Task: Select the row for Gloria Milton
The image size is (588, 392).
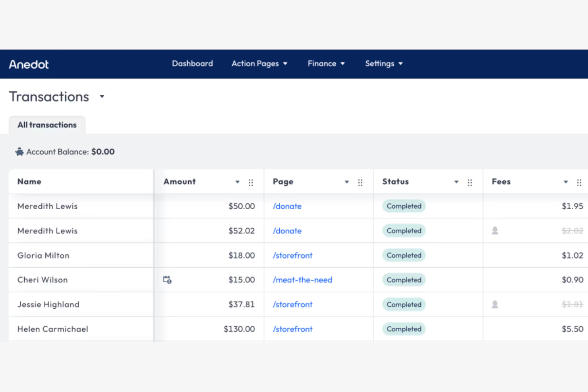Action: click(x=43, y=255)
